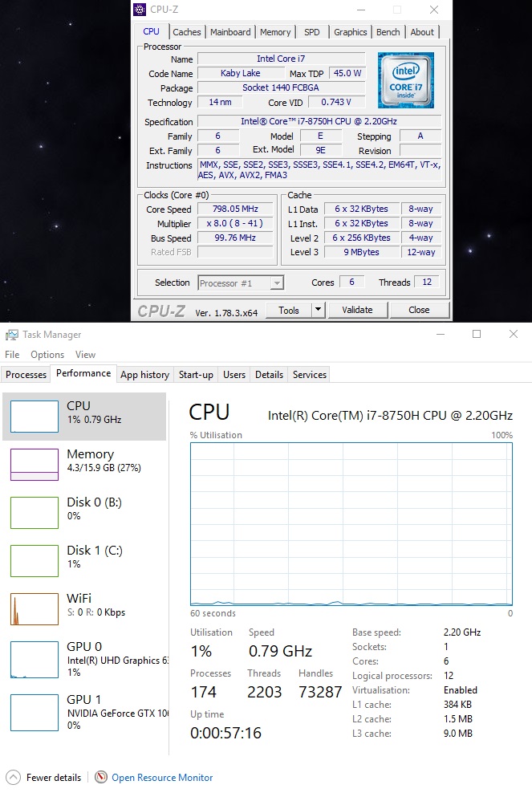532x797 pixels.
Task: Click the CPU-Z app icon in title bar
Action: point(140,9)
